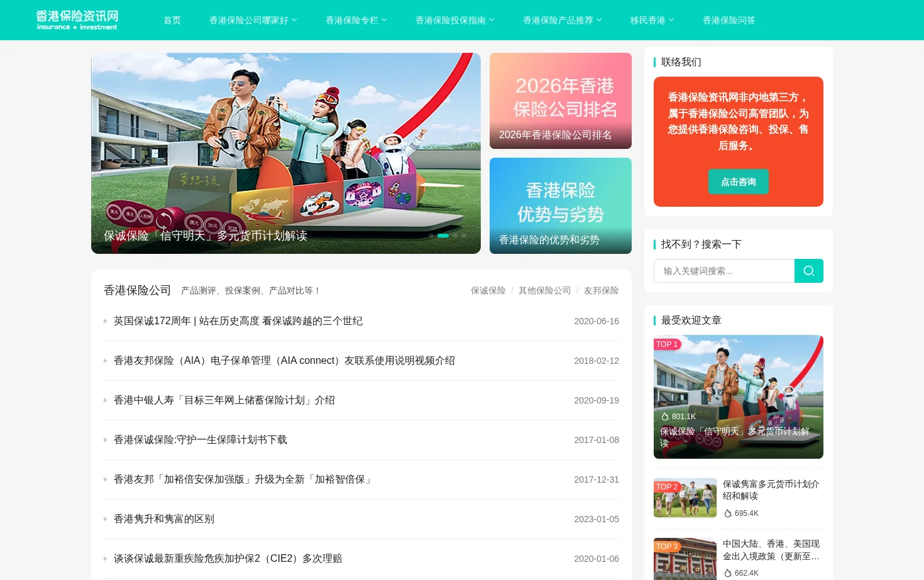The height and width of the screenshot is (580, 924).
Task: Open 香港保险问答 navigation item
Action: click(729, 20)
